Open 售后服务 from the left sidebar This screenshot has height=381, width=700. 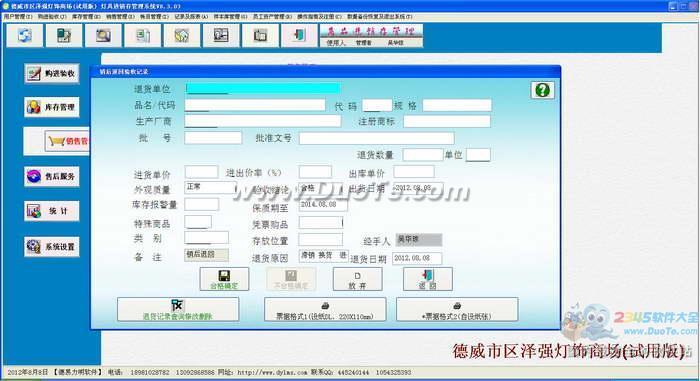tap(52, 176)
